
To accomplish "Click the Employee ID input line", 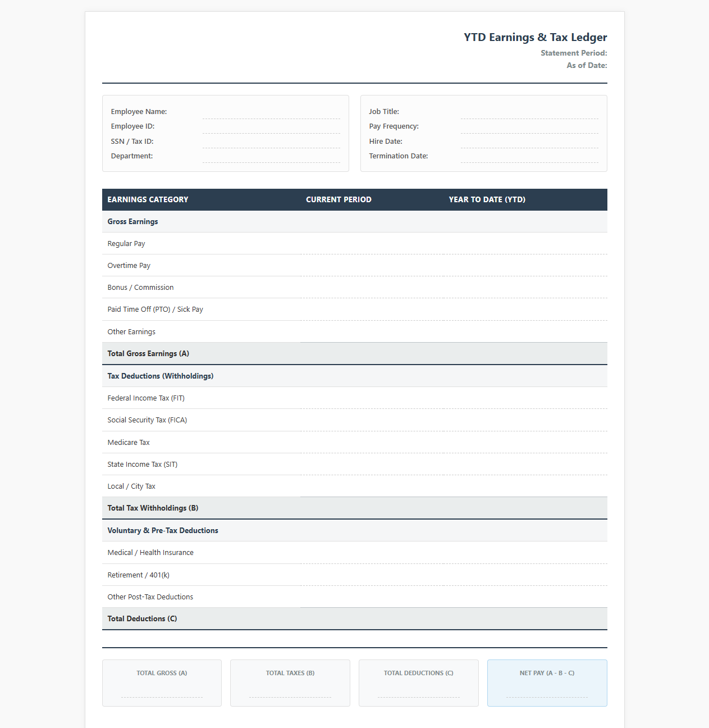I will (271, 127).
